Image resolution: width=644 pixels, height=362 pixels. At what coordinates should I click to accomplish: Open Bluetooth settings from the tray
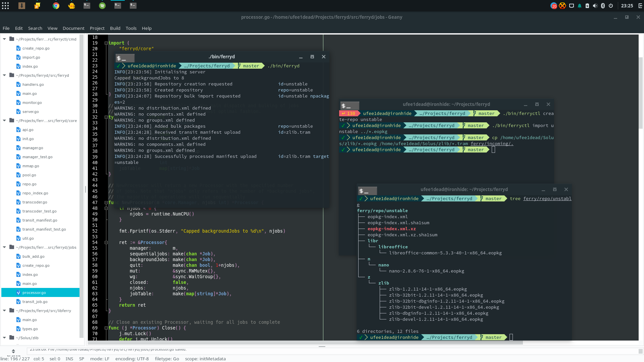603,6
